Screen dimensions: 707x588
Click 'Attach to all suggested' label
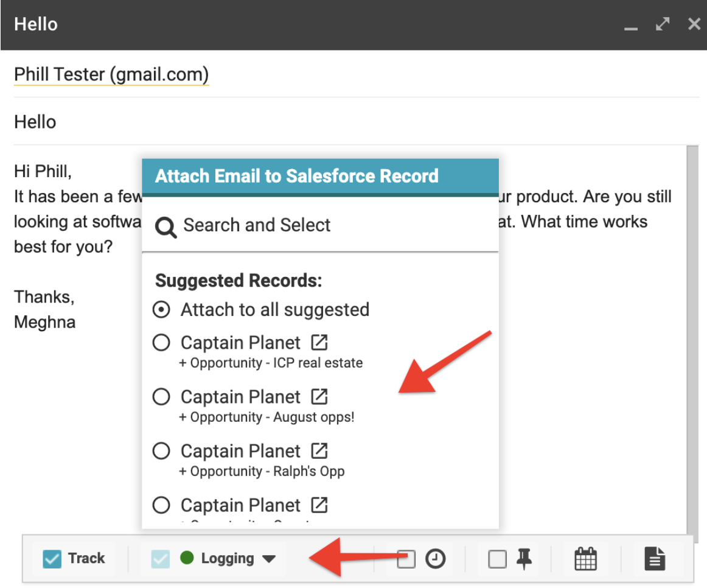[x=275, y=310]
